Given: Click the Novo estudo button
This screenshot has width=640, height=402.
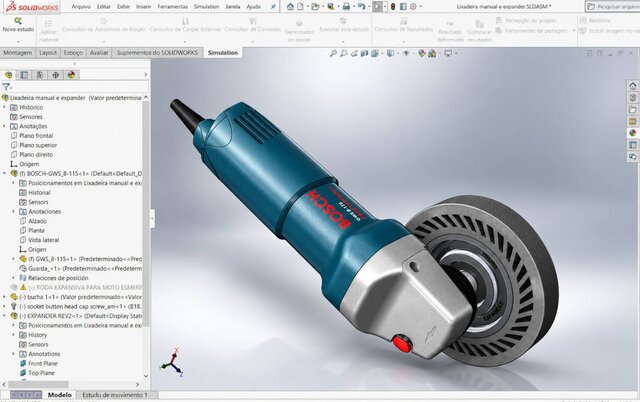Looking at the screenshot, I should [x=18, y=24].
